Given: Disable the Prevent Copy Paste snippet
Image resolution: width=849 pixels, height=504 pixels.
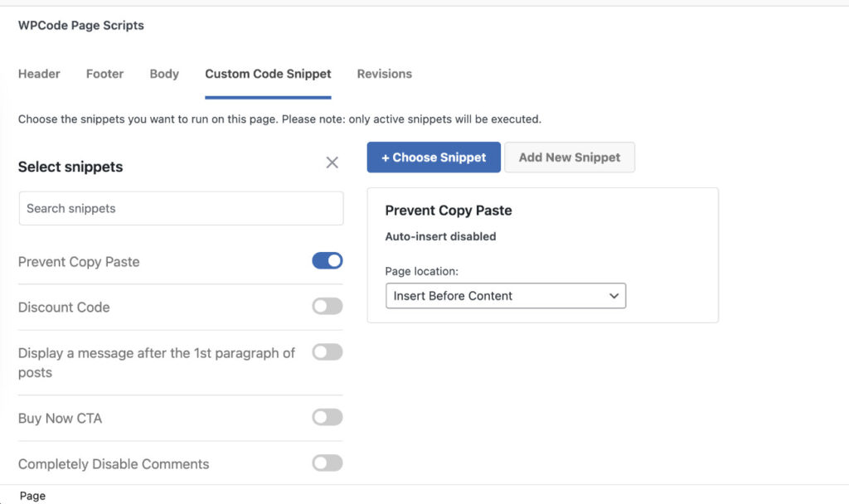Looking at the screenshot, I should point(327,260).
